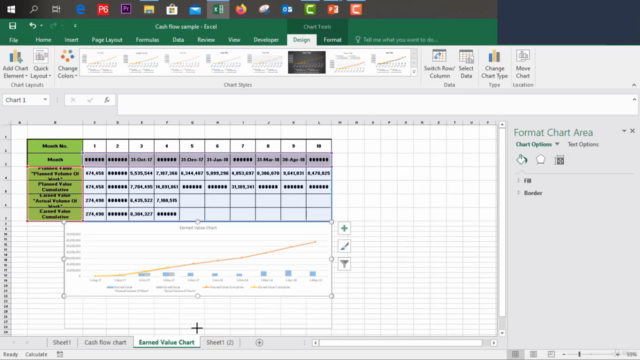
Task: Click Switch Row/Column
Action: coord(439,64)
